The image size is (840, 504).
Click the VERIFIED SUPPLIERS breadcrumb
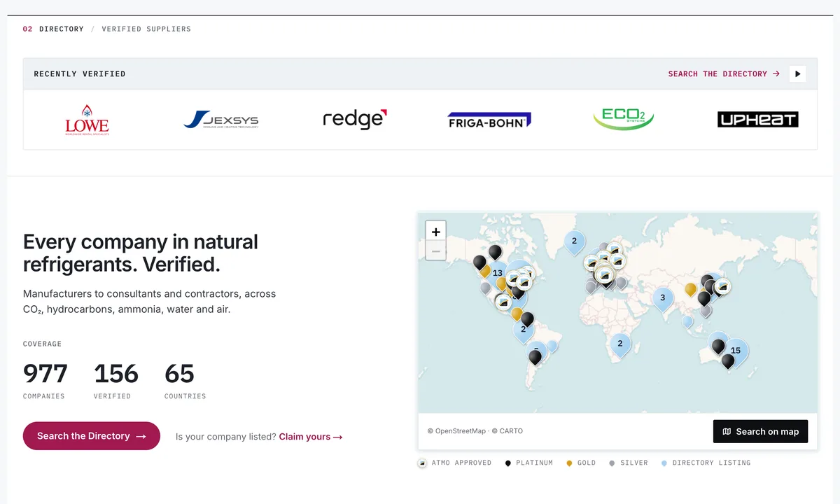[x=146, y=29]
